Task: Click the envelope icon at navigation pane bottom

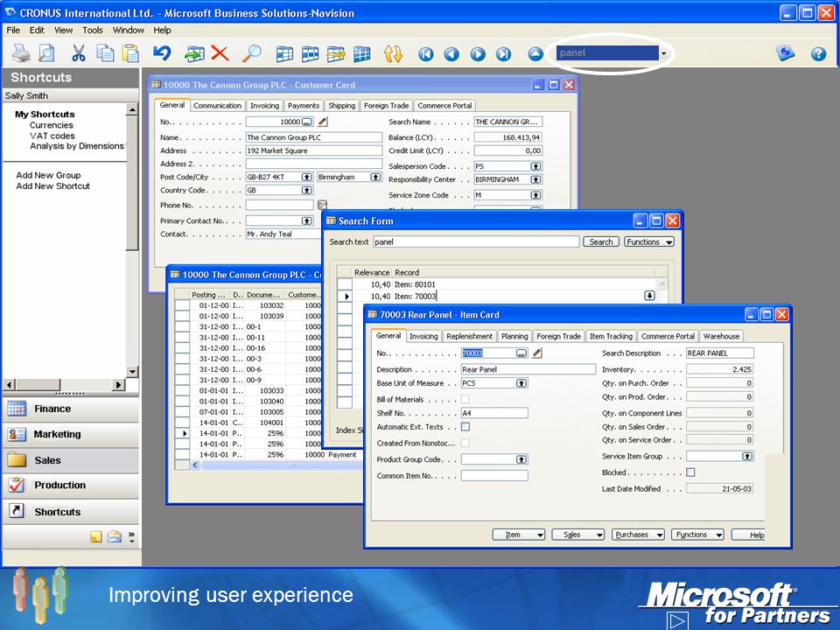Action: (x=114, y=536)
